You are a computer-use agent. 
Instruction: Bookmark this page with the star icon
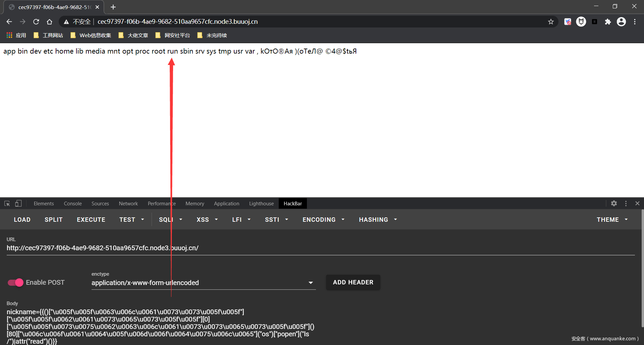pyautogui.click(x=550, y=22)
